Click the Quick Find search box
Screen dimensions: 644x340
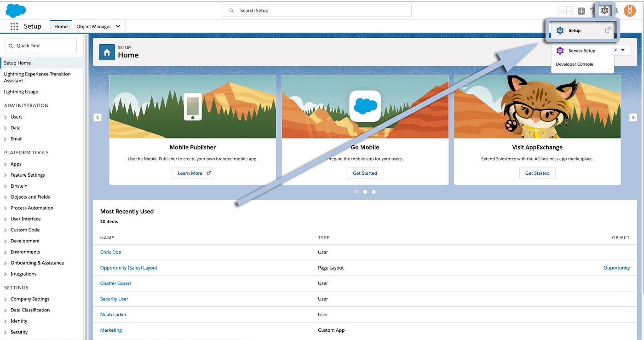[41, 46]
